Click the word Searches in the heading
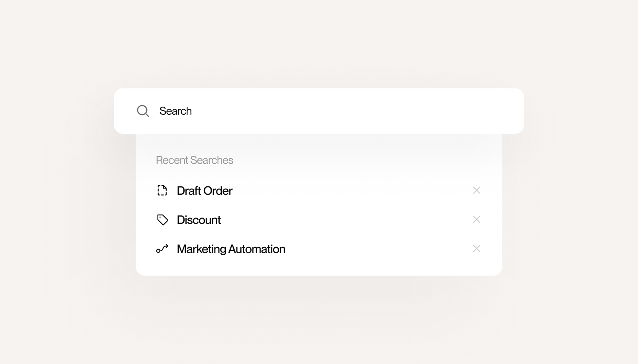The height and width of the screenshot is (364, 638). 212,160
